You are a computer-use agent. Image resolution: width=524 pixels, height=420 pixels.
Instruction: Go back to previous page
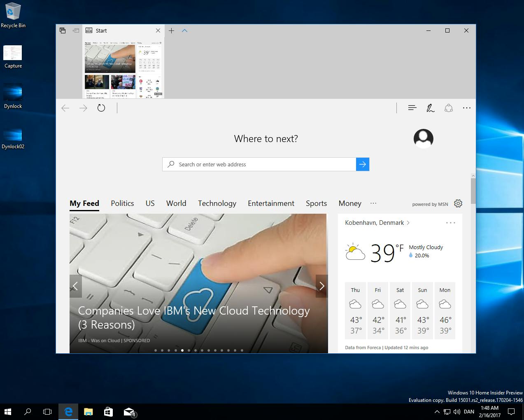point(65,108)
